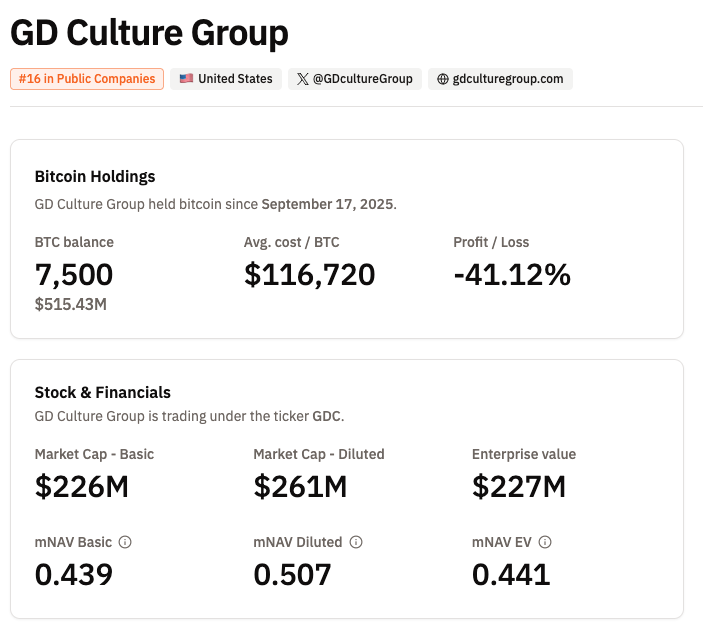Click the average cost value $116,720
This screenshot has height=628, width=703.
point(309,274)
